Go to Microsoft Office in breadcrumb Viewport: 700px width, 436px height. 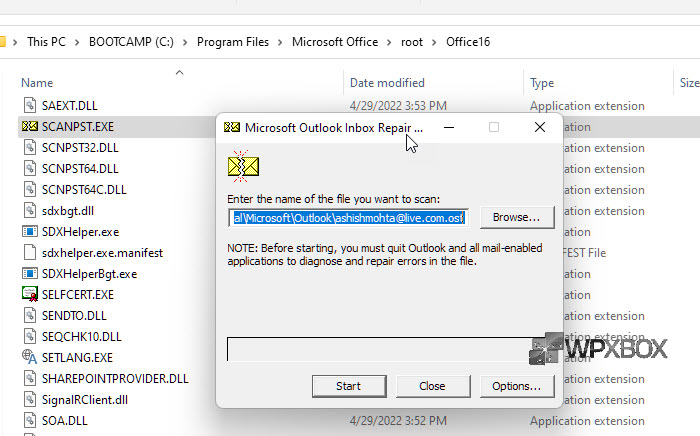[x=335, y=42]
